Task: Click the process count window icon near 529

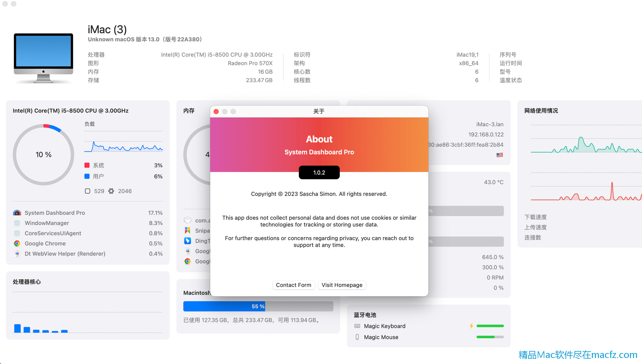Action: [x=88, y=191]
